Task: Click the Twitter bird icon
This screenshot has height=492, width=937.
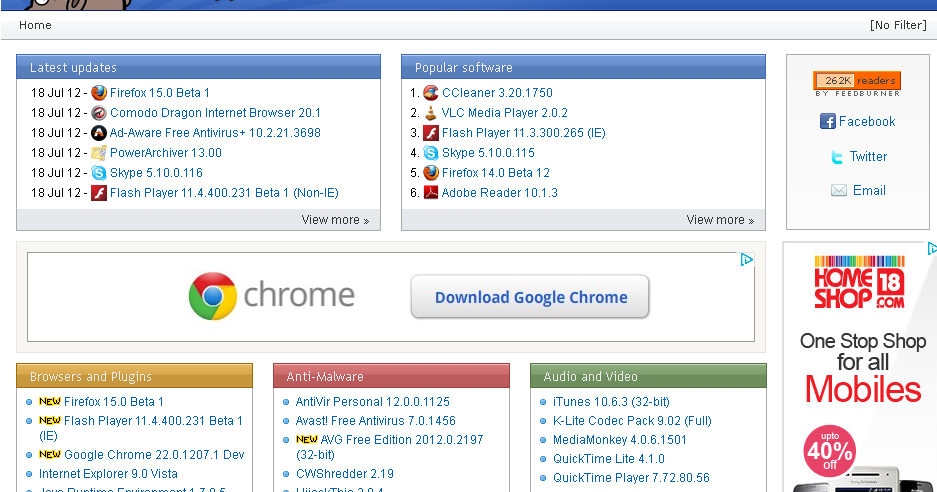Action: [837, 157]
